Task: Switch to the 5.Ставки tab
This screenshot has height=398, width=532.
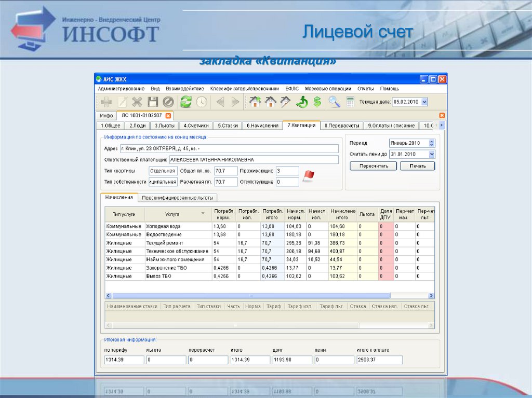Action: click(x=228, y=126)
